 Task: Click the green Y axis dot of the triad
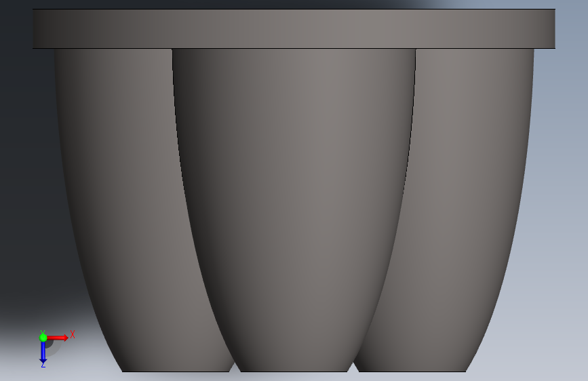point(43,338)
